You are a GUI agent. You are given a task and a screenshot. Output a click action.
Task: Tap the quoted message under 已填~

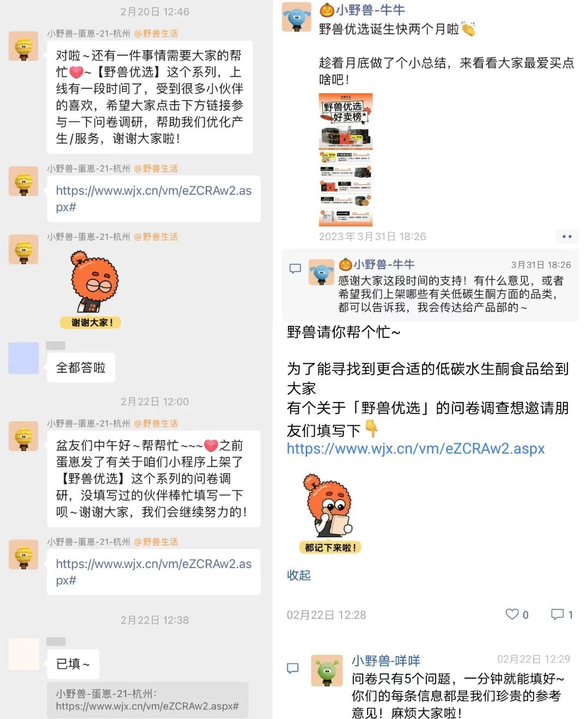148,700
